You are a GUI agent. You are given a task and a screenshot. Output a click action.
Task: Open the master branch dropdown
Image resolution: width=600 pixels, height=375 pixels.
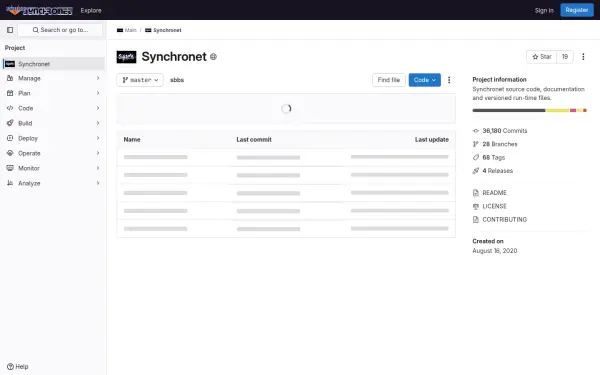click(x=140, y=80)
